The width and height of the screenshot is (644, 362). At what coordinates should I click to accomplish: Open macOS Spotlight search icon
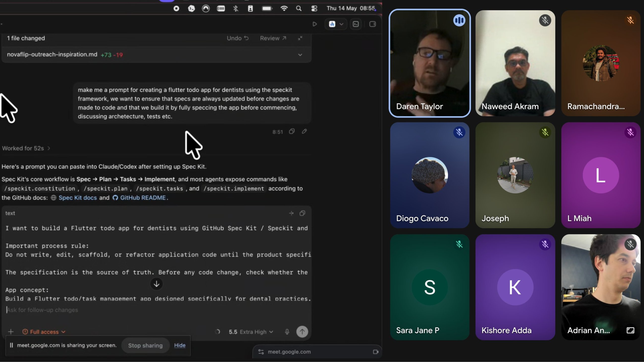tap(299, 9)
